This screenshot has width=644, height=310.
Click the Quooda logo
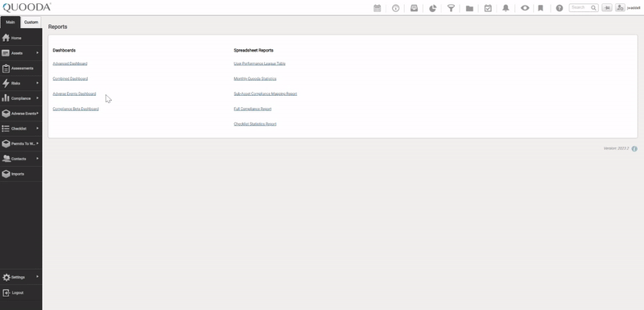point(27,7)
